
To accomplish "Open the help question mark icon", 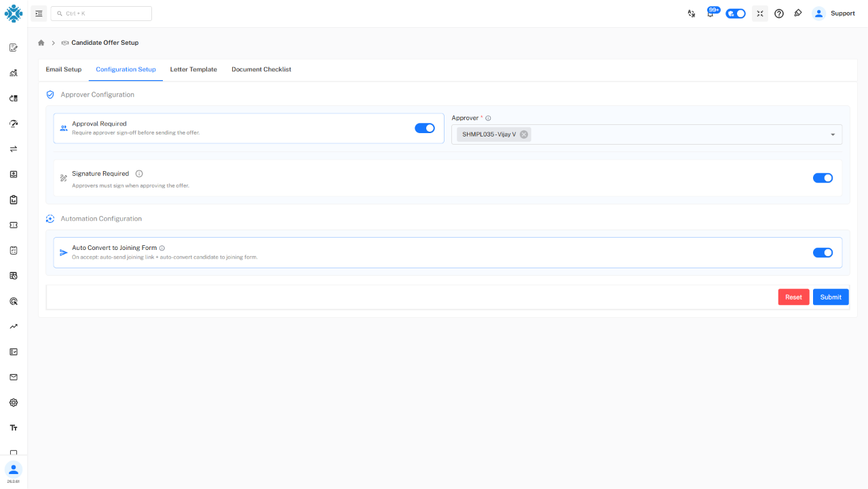I will pos(779,14).
